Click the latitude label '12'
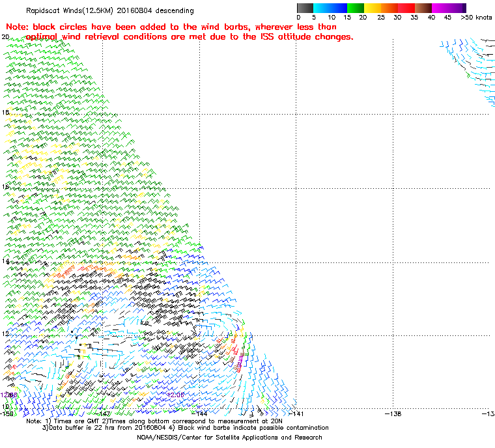Viewport: 495px width, 448px height. 5,333
